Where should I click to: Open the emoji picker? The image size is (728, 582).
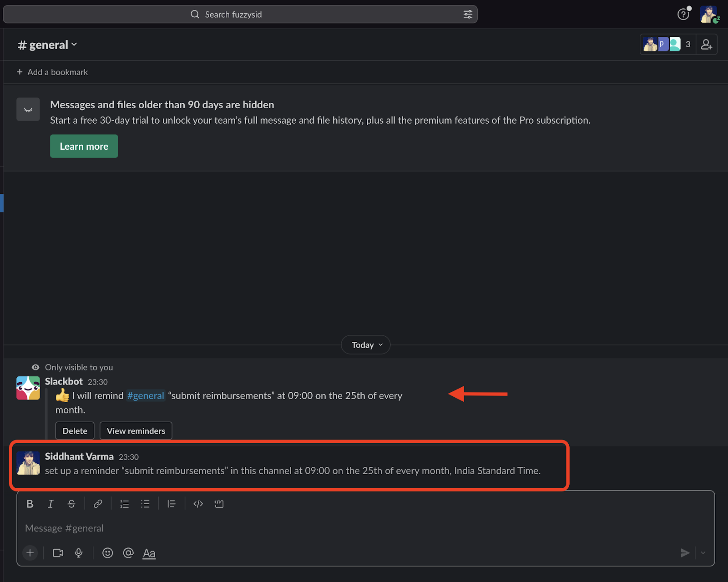(107, 553)
